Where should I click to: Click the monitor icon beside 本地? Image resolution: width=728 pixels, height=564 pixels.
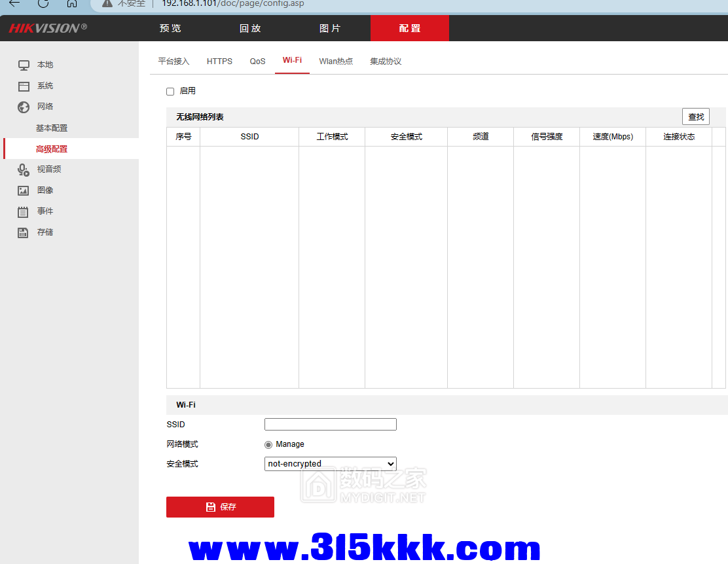[24, 65]
